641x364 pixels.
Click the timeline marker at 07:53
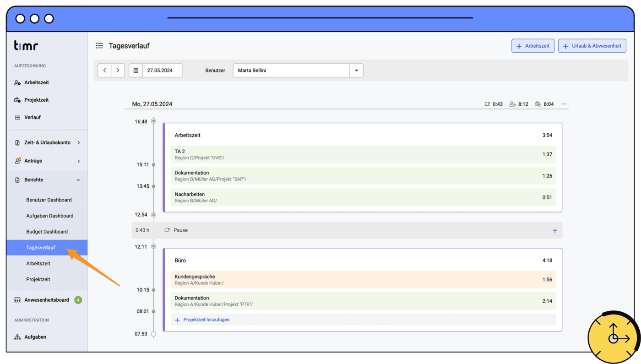click(x=153, y=334)
